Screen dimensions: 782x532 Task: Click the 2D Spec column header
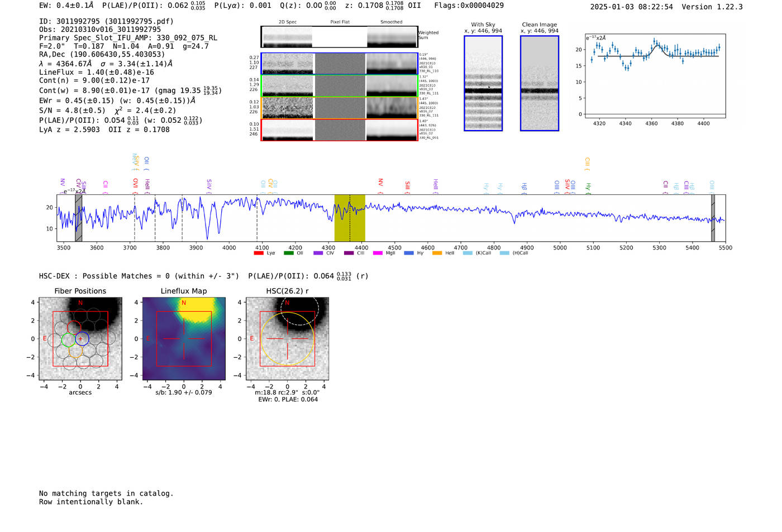pos(288,22)
